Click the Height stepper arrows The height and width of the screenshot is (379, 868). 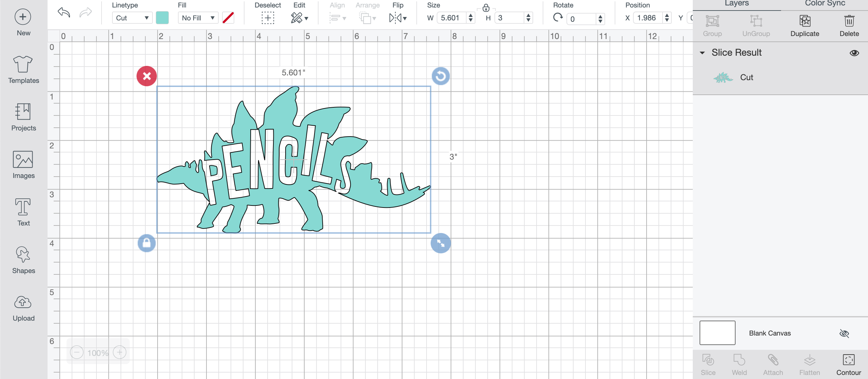tap(528, 18)
